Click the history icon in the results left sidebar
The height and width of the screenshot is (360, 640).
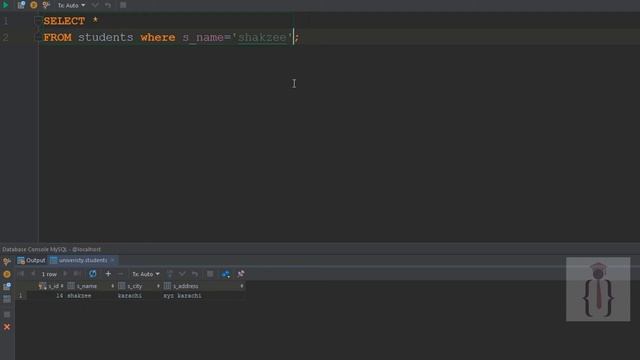click(x=7, y=287)
